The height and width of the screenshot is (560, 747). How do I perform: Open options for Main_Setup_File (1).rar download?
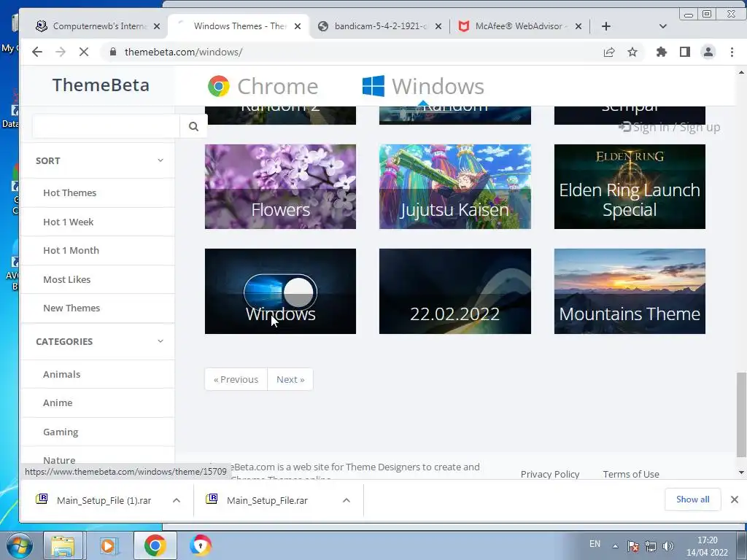[x=177, y=500]
